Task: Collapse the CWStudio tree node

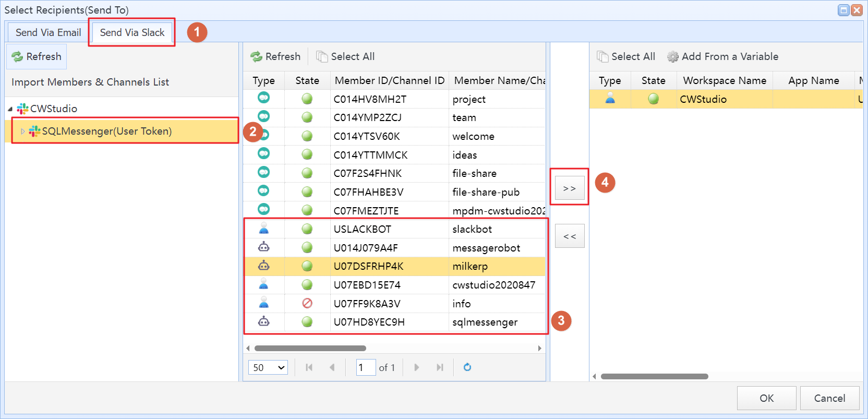Action: coord(10,109)
